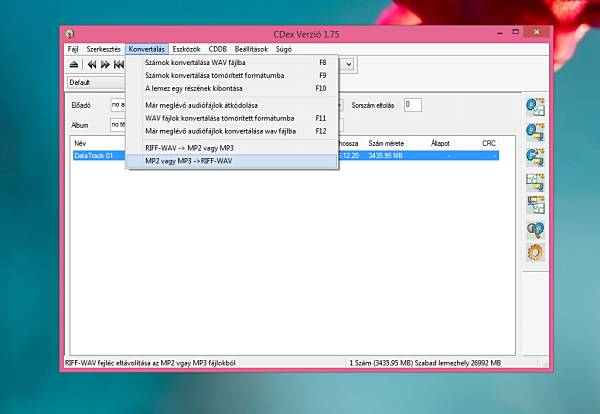Click the Sorszám eltolás number field
This screenshot has height=414, width=600.
click(x=413, y=105)
